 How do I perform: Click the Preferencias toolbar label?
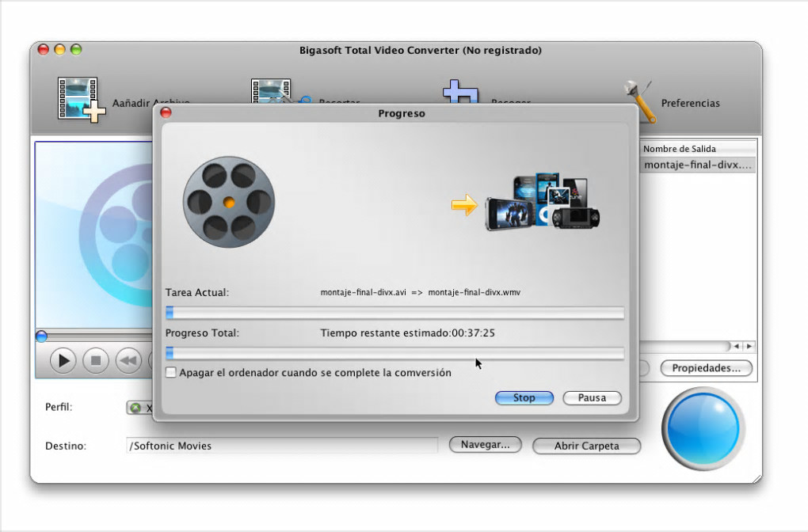coord(691,103)
